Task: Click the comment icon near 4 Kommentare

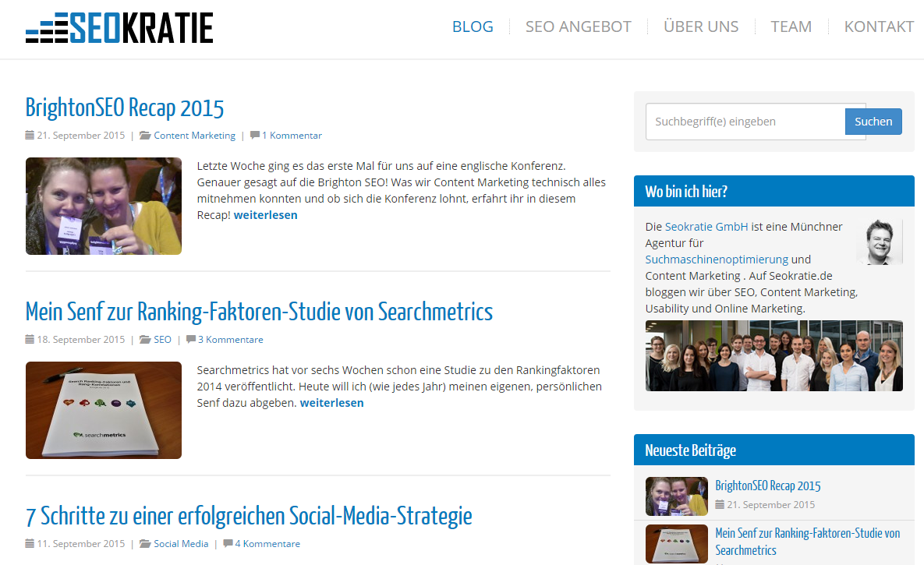Action: tap(227, 543)
